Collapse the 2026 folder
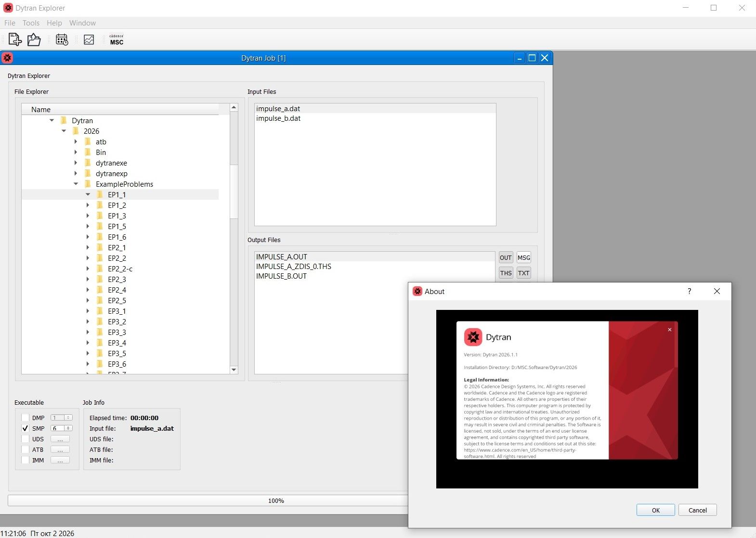The width and height of the screenshot is (756, 538). [64, 131]
